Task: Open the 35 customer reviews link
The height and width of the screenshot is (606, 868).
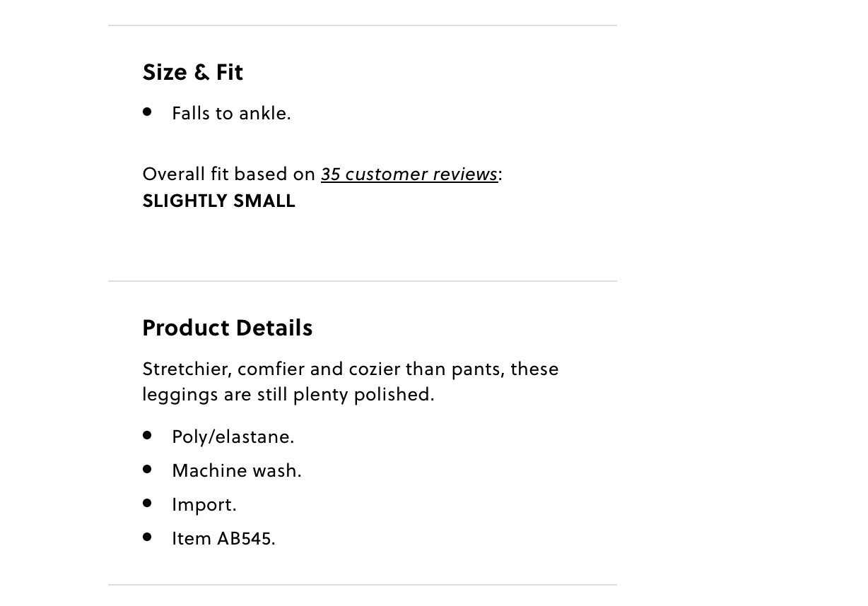Action: [409, 174]
